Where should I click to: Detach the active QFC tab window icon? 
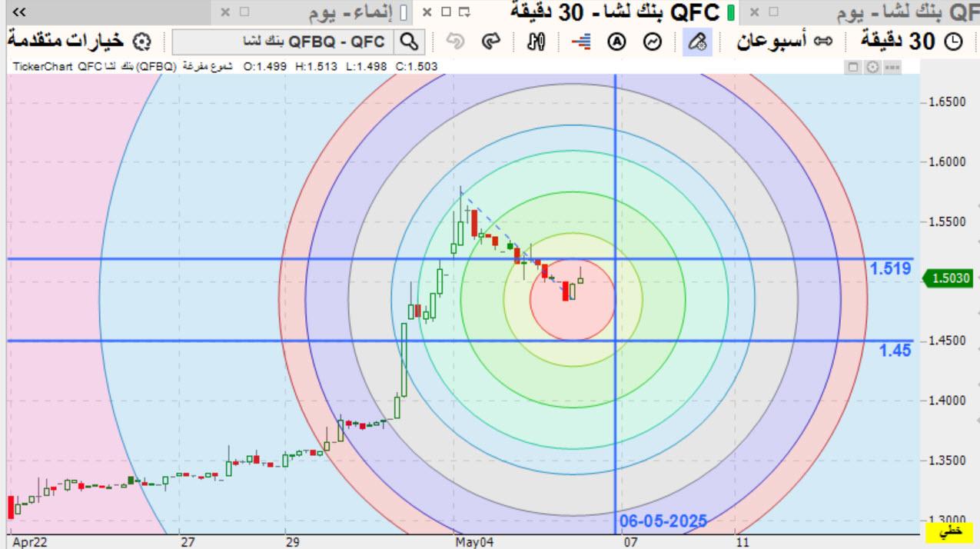463,12
